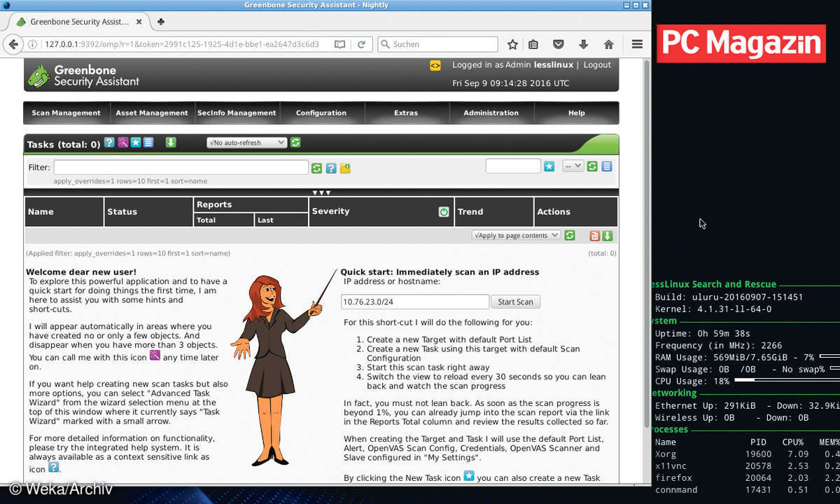The image size is (840, 504).
Task: Click lesslinux username link
Action: tap(554, 65)
